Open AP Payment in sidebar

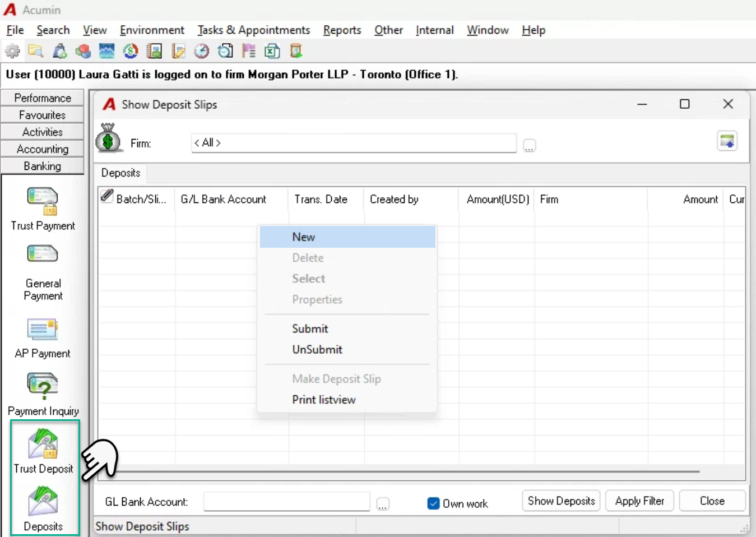pos(43,338)
